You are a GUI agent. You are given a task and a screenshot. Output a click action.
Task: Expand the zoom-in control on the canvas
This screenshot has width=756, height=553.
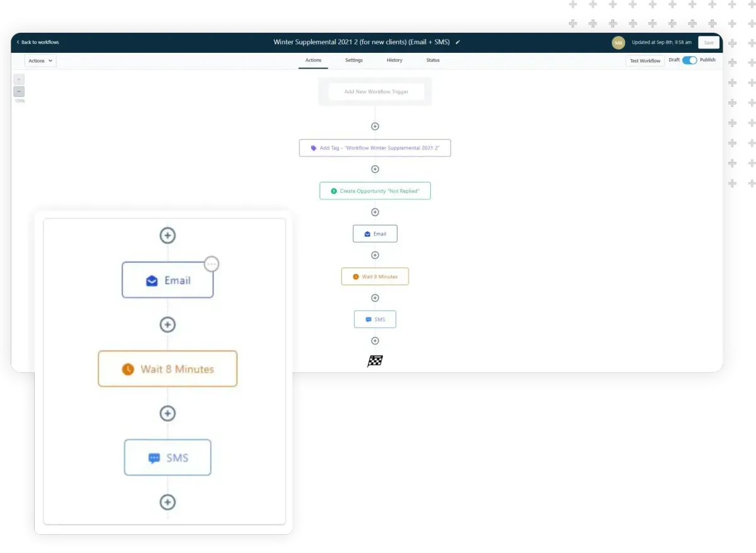(19, 79)
